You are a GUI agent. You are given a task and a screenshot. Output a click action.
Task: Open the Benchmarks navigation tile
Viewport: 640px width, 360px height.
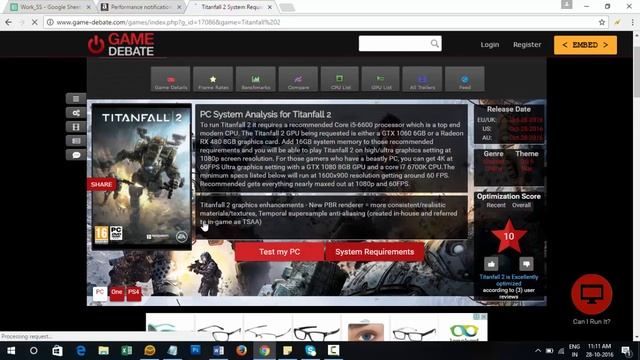256,79
